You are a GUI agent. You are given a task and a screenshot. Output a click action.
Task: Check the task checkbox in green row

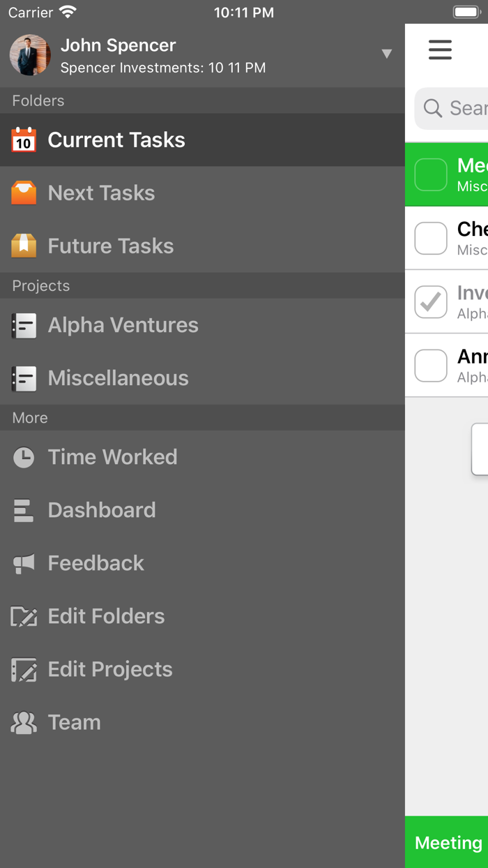coord(431,174)
